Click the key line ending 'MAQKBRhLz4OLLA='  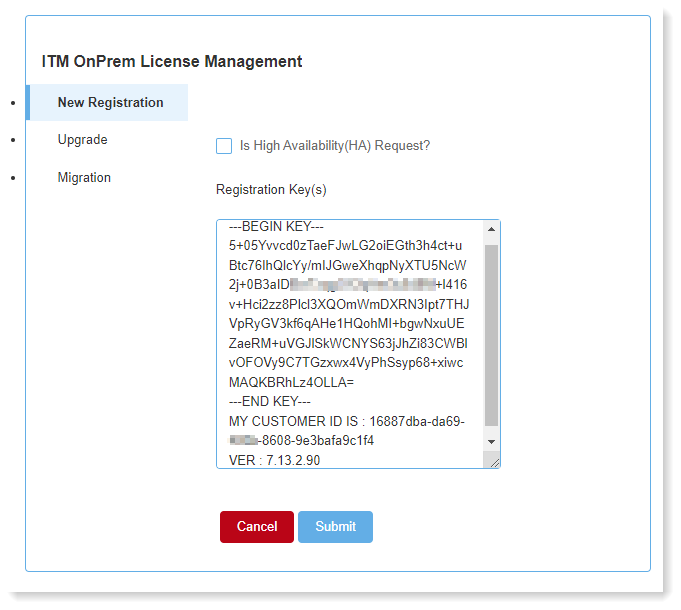[x=291, y=383]
